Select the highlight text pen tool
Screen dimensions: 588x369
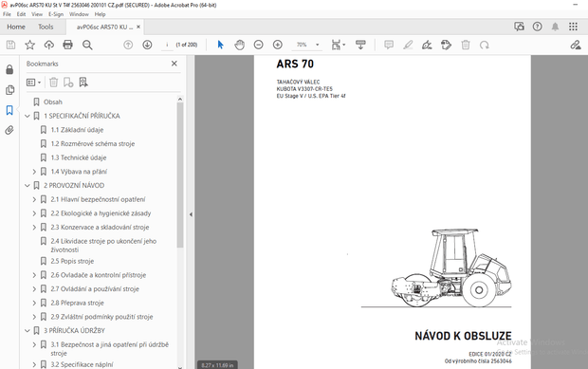[x=408, y=45]
